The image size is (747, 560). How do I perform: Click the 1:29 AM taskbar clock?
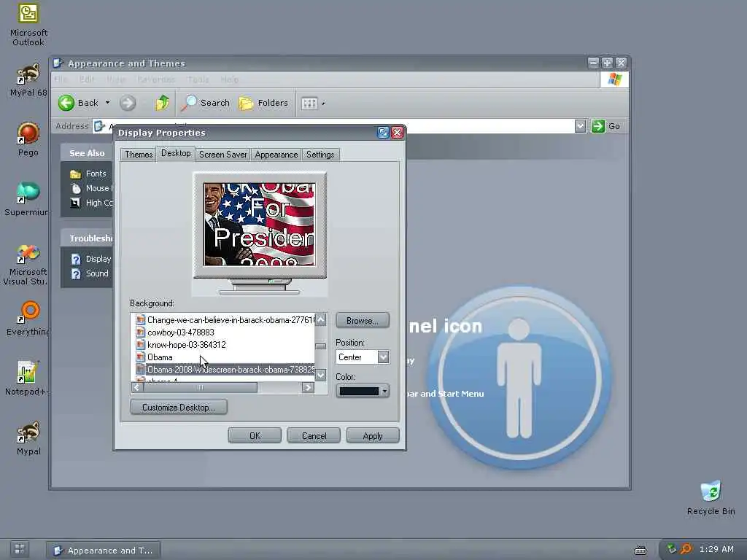[716, 550]
